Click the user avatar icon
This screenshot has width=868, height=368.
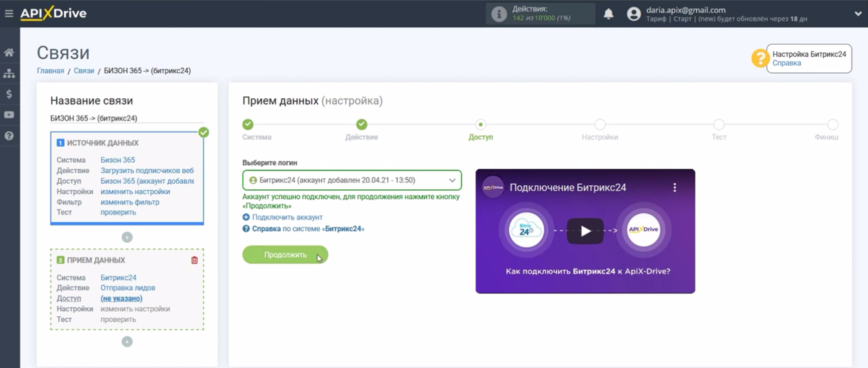point(634,14)
